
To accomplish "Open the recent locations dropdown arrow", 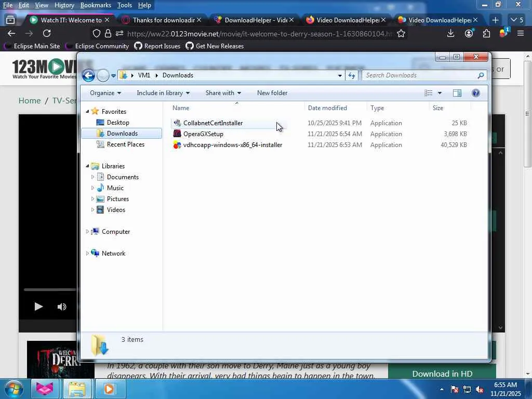I will 113,75.
